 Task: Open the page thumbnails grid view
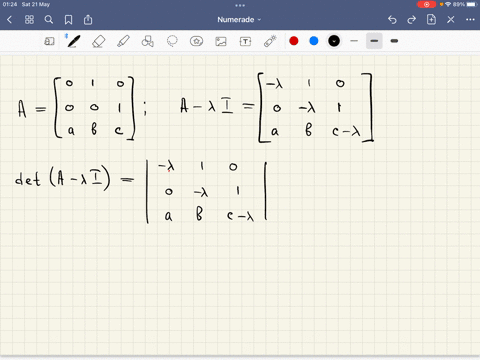click(x=29, y=20)
